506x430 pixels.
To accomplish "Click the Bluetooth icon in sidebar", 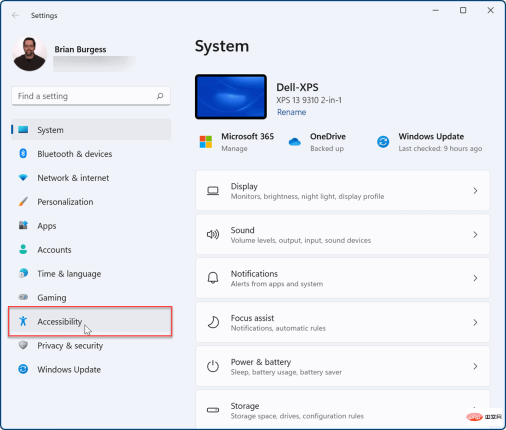I will (23, 154).
